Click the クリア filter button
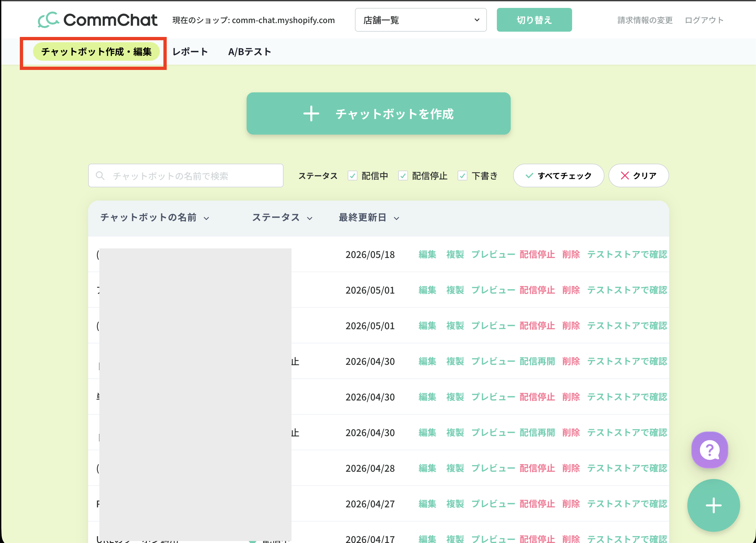Viewport: 756px width, 543px height. coord(638,176)
